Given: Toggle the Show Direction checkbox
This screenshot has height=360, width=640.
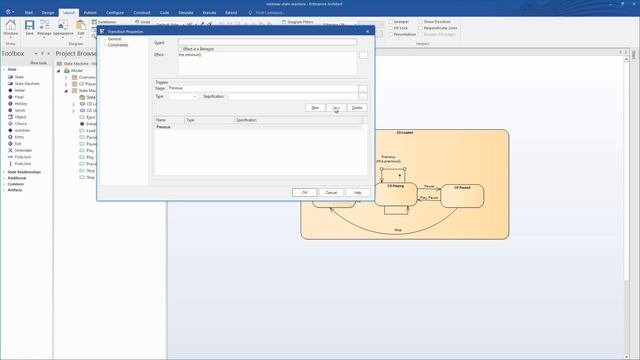Looking at the screenshot, I should pyautogui.click(x=420, y=22).
